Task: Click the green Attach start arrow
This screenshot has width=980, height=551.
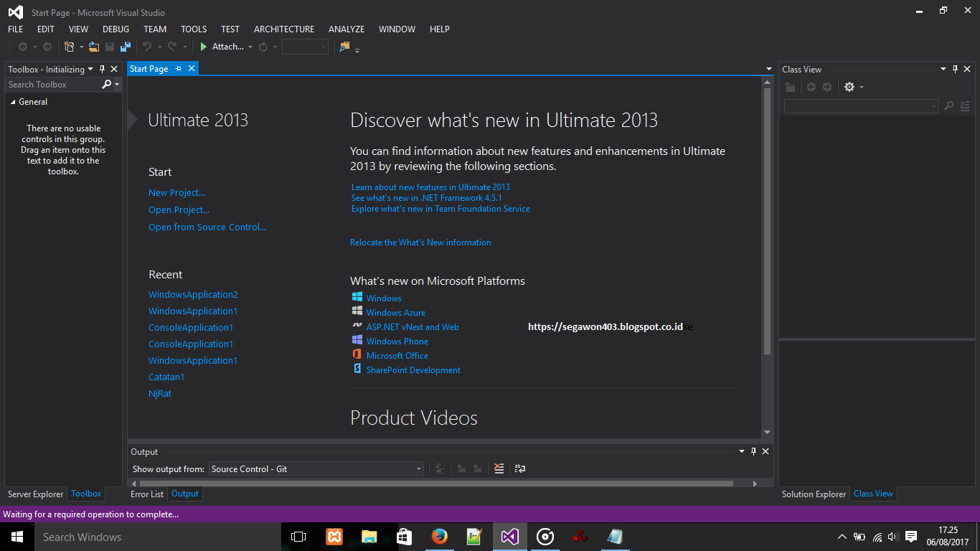Action: pyautogui.click(x=204, y=47)
